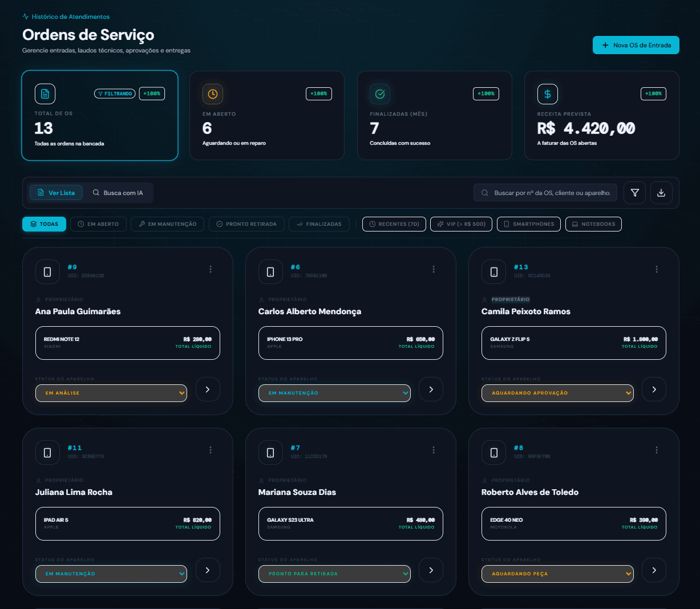Click the checkmark icon in Finalizadas card
Screen dimensions: 700x609
(x=380, y=94)
